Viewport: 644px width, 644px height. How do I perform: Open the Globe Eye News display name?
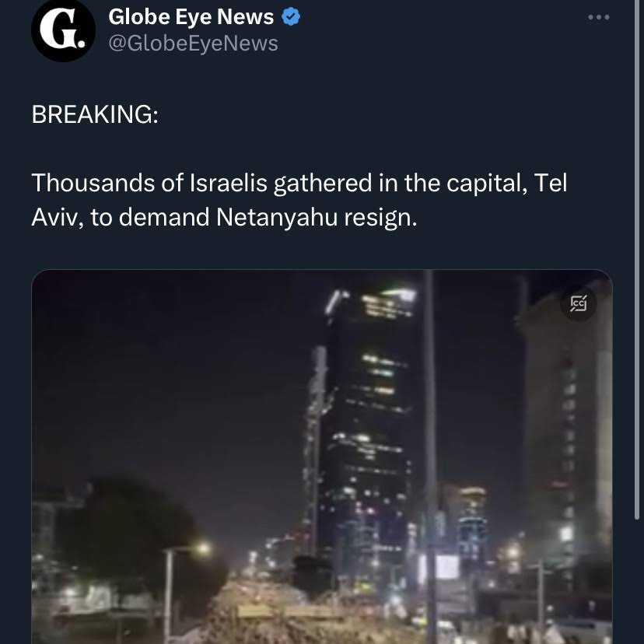point(191,17)
